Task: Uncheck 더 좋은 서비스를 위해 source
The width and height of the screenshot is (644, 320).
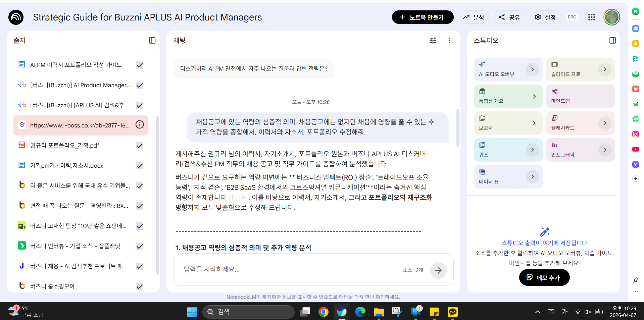Action: point(140,186)
